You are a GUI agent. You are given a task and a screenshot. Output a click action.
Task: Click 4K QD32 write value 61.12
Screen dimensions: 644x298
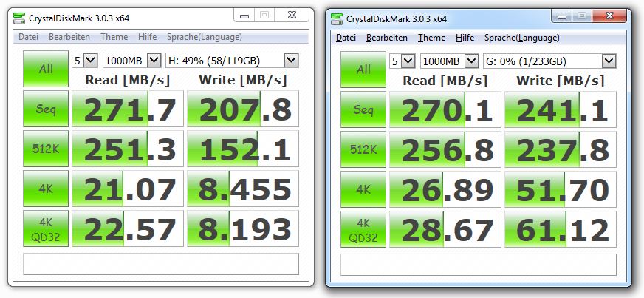pos(561,229)
